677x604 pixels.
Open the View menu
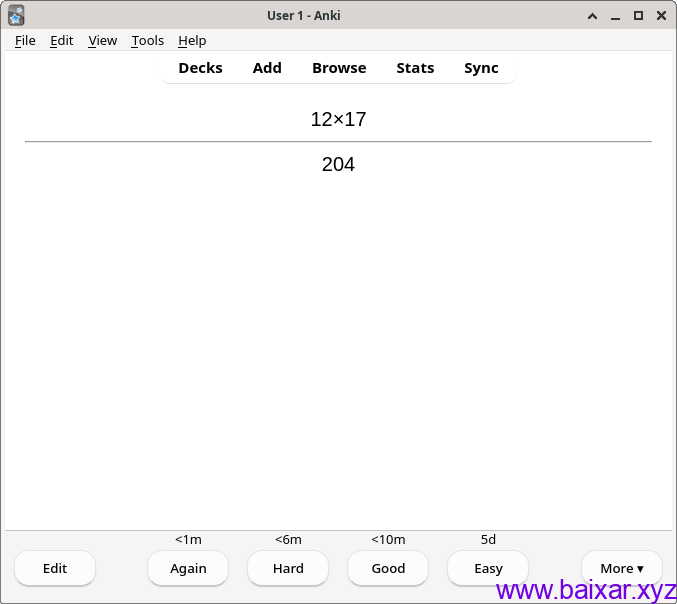[102, 40]
